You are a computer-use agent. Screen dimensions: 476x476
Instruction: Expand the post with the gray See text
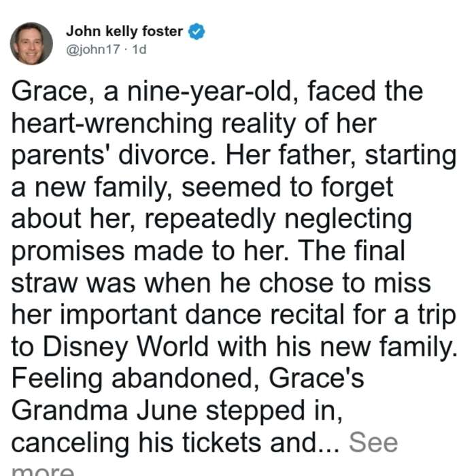pos(373,443)
